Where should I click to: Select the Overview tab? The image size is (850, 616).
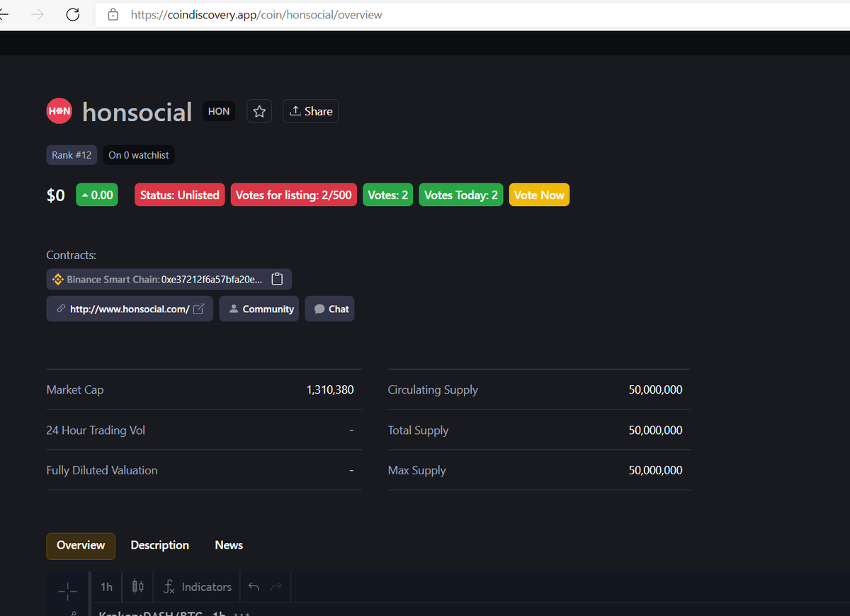(x=81, y=545)
